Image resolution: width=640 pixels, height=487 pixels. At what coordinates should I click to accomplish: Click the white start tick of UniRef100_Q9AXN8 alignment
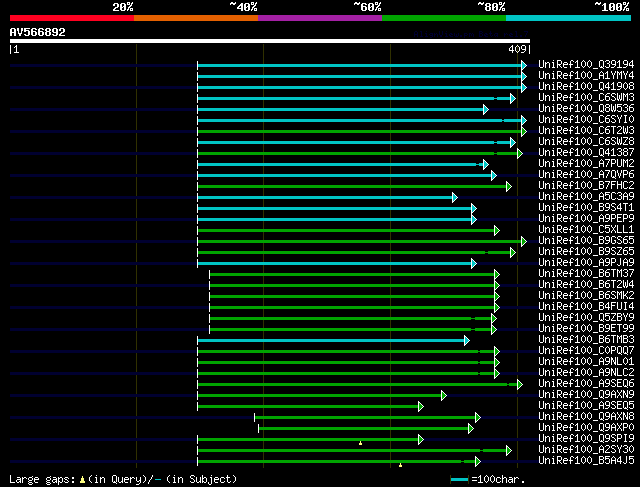coord(254,418)
